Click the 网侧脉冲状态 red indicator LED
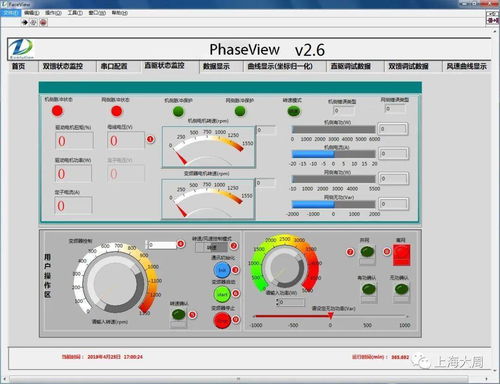This screenshot has height=384, width=500. 116,111
